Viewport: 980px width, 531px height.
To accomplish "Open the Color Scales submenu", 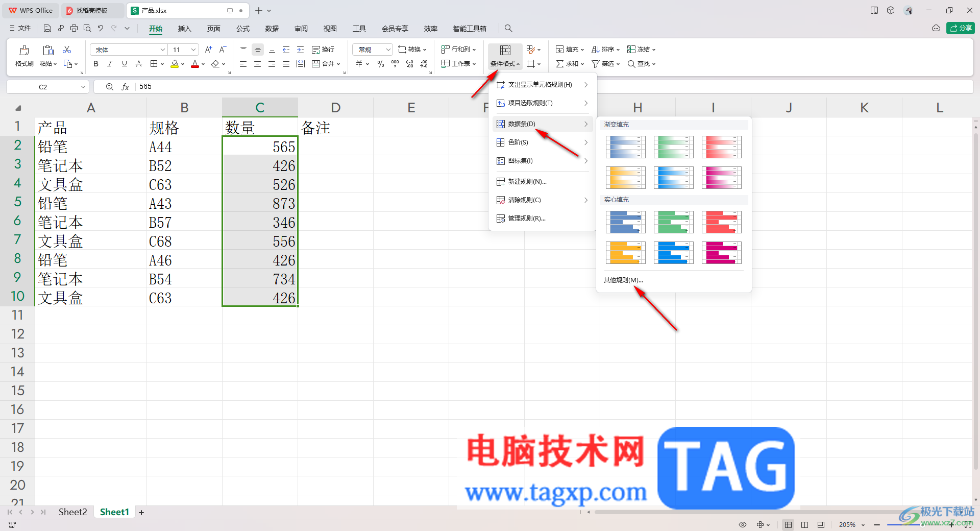I will (x=542, y=142).
